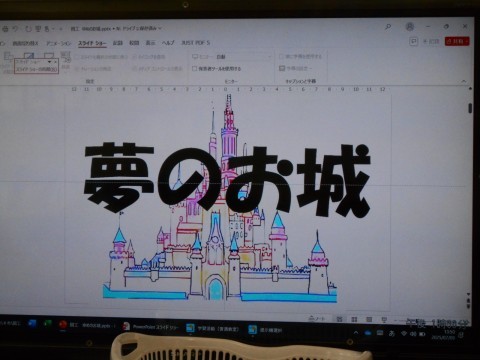Click the red 共有 share button
This screenshot has width=480, height=360.
pyautogui.click(x=457, y=41)
